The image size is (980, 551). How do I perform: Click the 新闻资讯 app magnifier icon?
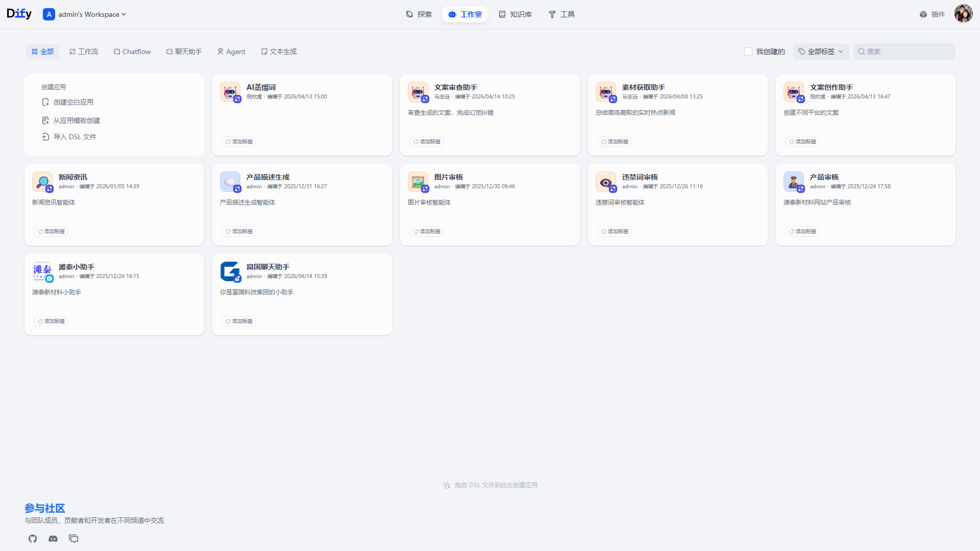[x=42, y=182]
